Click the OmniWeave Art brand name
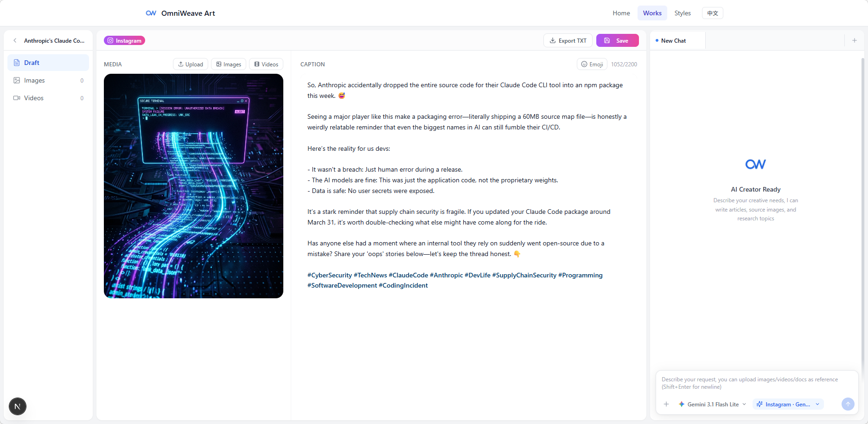 point(188,13)
